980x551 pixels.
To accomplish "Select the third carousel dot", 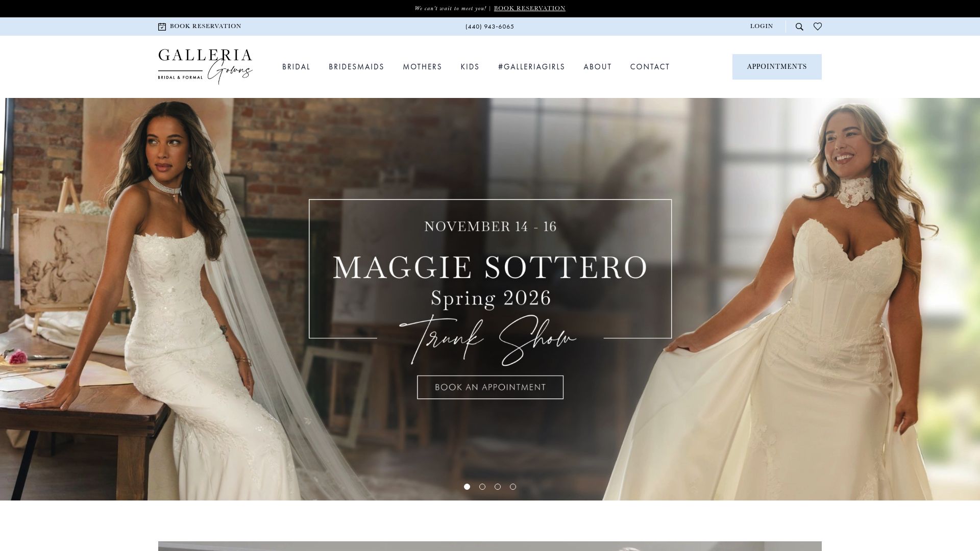I will (497, 487).
